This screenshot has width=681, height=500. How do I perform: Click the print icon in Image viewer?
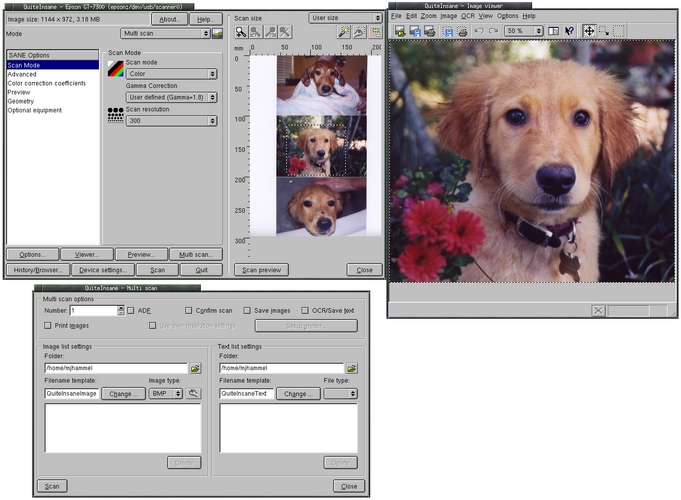pyautogui.click(x=429, y=31)
